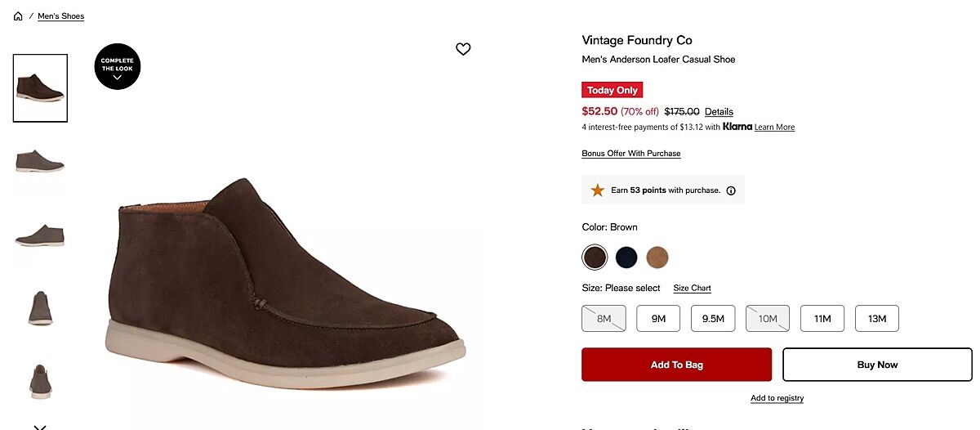The image size is (980, 430).
Task: Click the orange star rewards icon
Action: [x=598, y=190]
